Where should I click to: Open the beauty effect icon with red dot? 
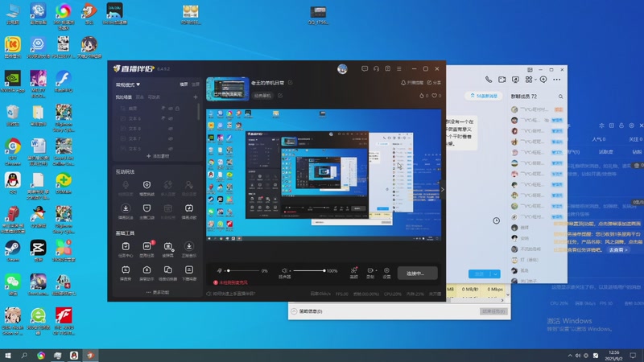pos(353,270)
